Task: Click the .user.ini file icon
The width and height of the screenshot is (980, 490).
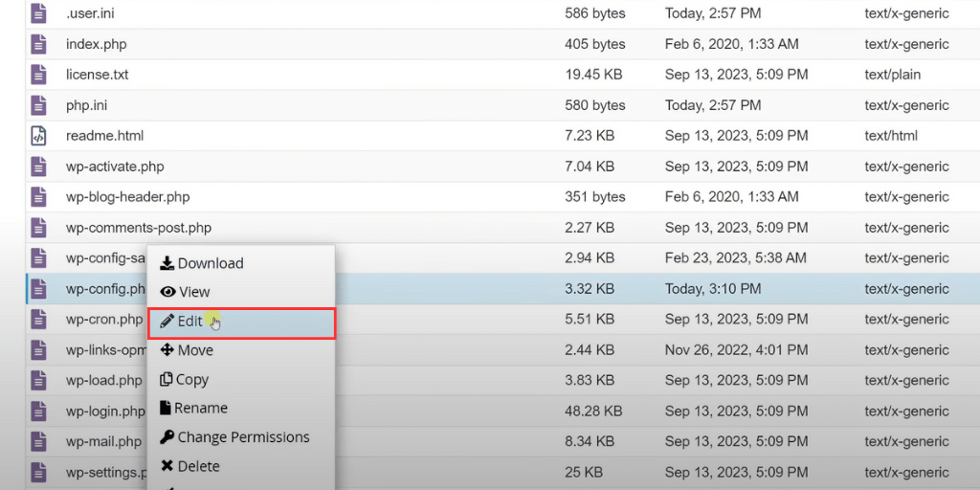Action: tap(38, 13)
